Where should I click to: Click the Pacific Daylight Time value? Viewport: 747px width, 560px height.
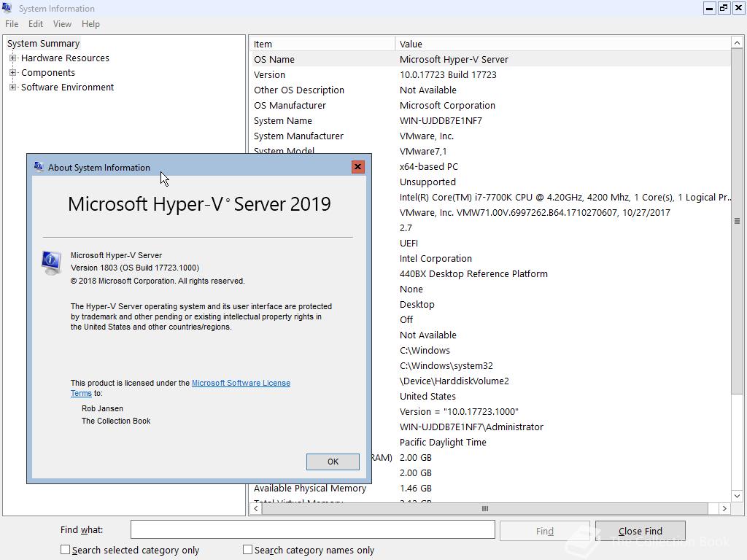(x=443, y=442)
